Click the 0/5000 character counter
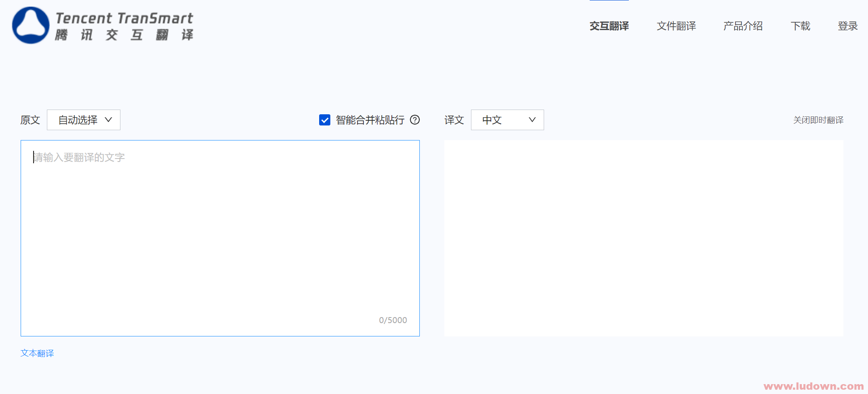868x394 pixels. point(393,320)
